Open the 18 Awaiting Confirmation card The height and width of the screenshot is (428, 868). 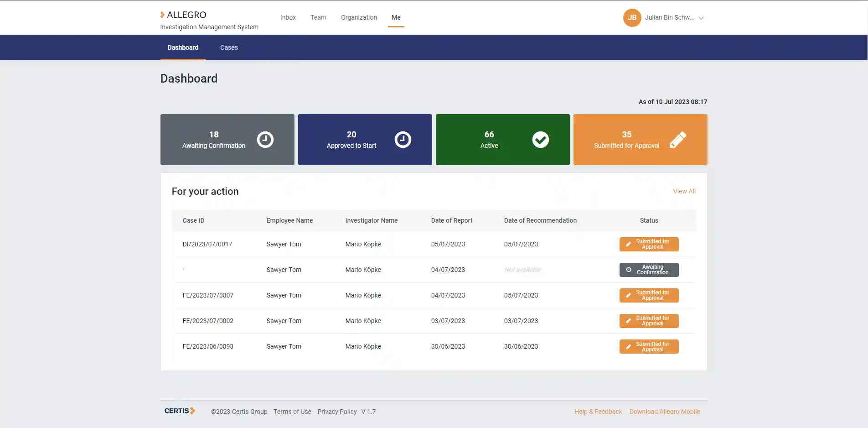point(227,140)
